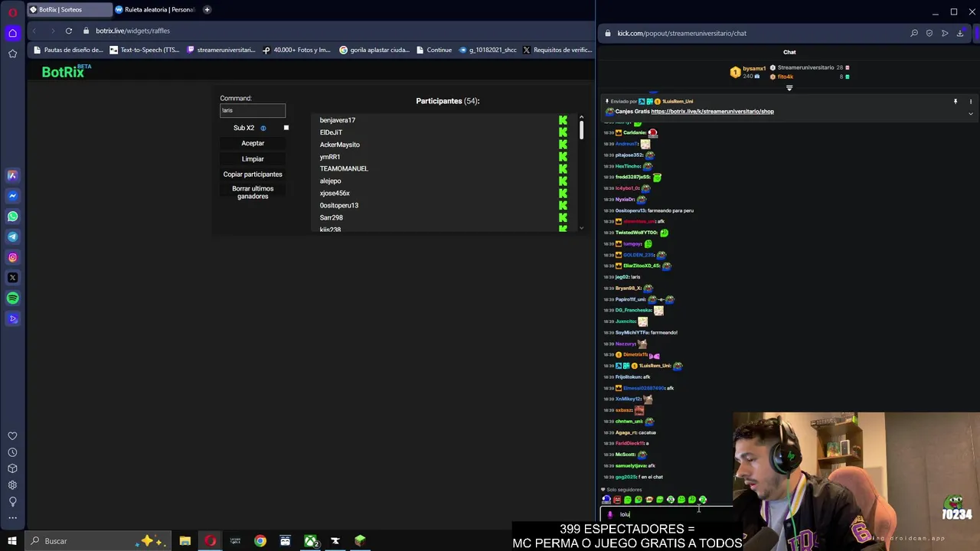The image size is (980, 551).
Task: Click the Sub X2 info icon
Action: click(x=263, y=128)
